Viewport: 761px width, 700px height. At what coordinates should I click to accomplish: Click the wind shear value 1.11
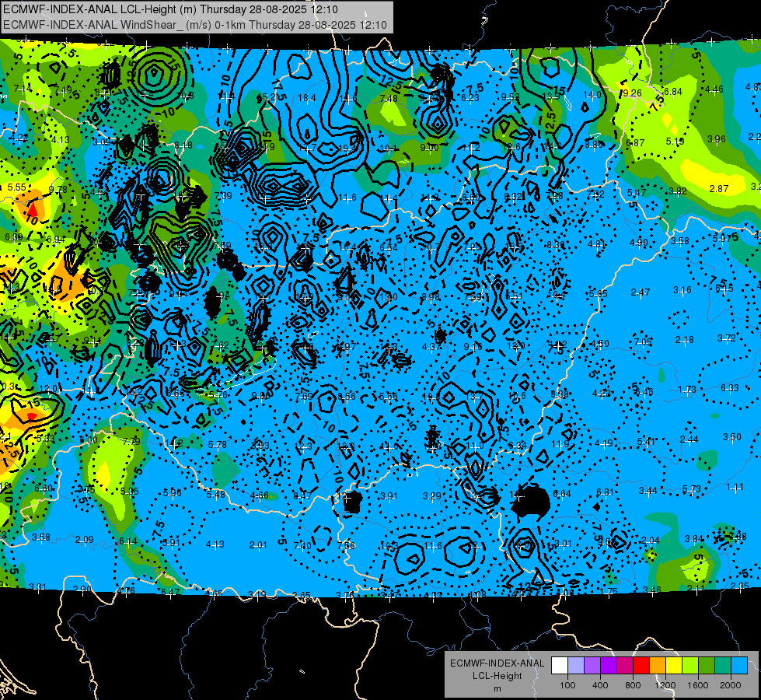735,487
